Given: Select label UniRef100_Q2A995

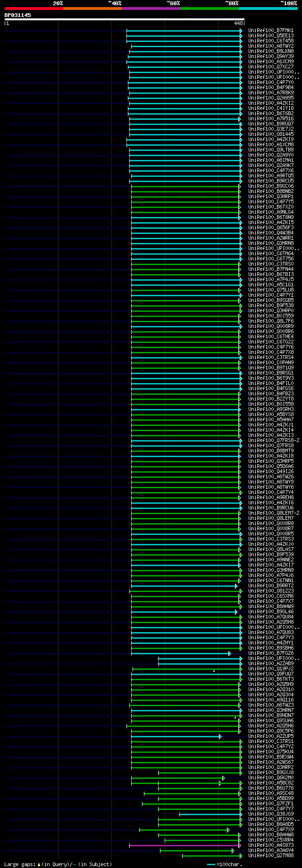Looking at the screenshot, I should pos(271,98).
